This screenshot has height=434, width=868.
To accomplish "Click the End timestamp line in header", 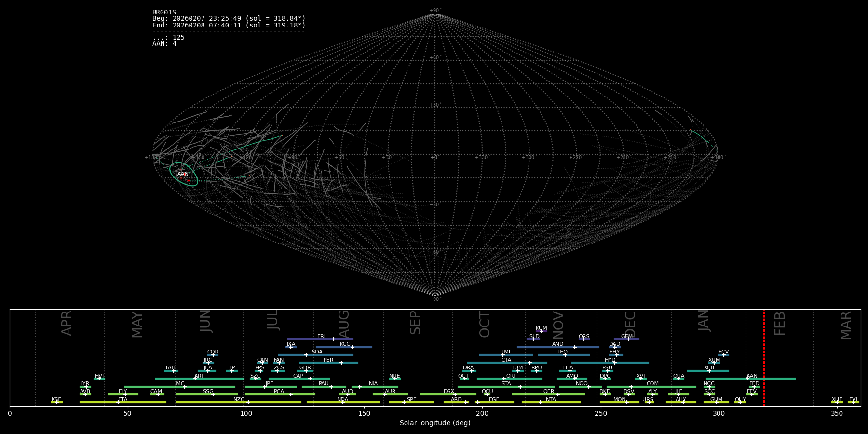I will [229, 25].
